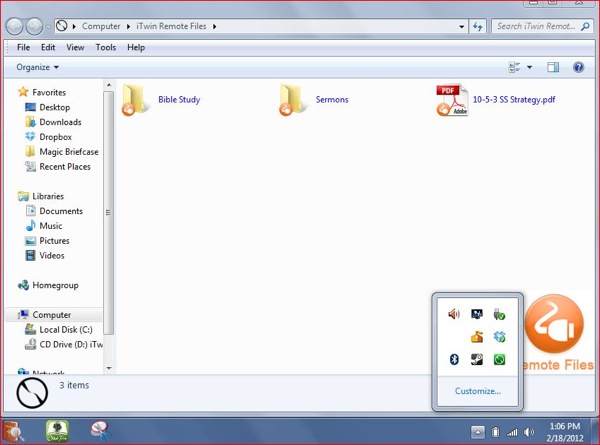The image size is (600, 445).
Task: Click Computer in the address breadcrumb
Action: tap(101, 26)
